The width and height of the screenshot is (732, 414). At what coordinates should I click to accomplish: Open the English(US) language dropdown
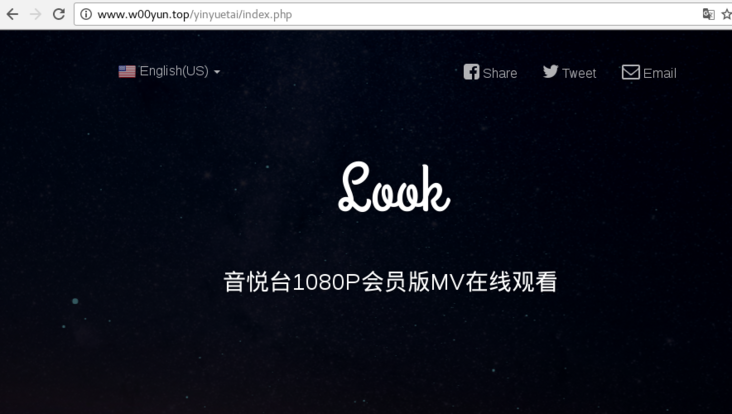click(x=169, y=71)
